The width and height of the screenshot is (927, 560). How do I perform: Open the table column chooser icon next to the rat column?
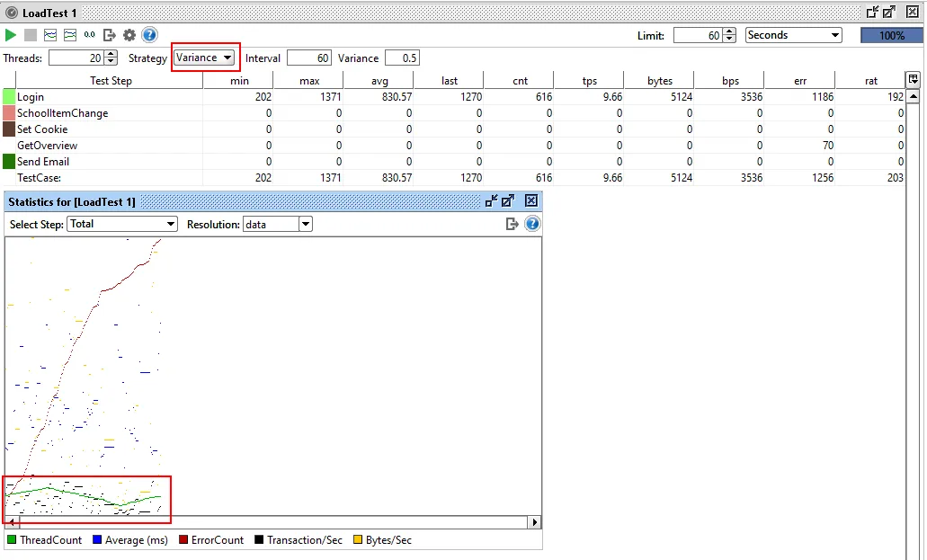click(913, 79)
